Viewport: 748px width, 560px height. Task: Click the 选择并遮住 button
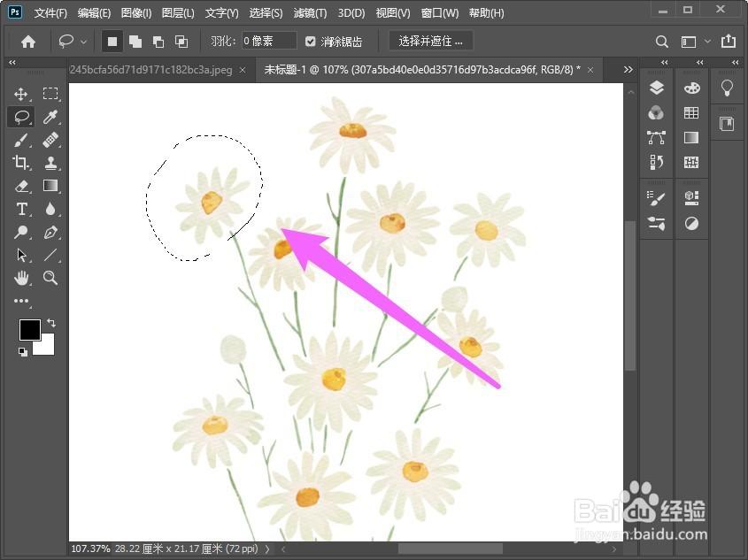click(431, 42)
